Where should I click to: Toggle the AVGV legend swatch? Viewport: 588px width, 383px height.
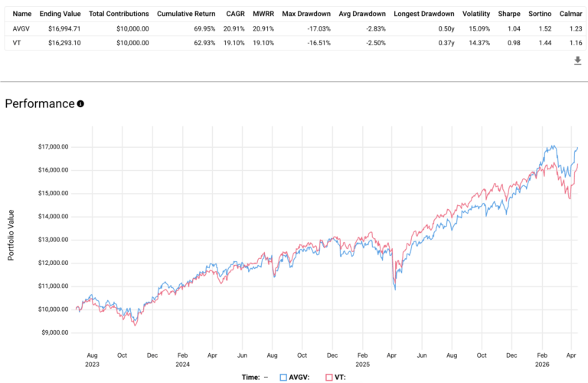coord(283,378)
